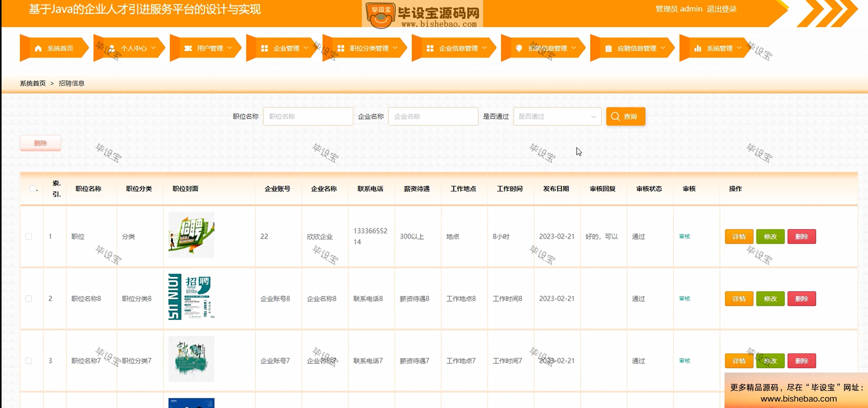Click the 毕设宝 mascot logo in header

point(381,15)
